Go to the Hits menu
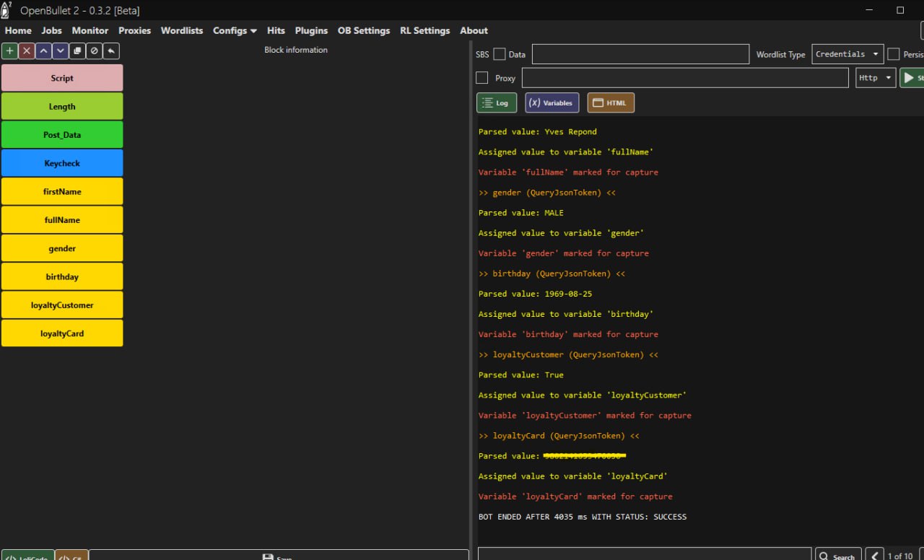The image size is (924, 560). [276, 30]
